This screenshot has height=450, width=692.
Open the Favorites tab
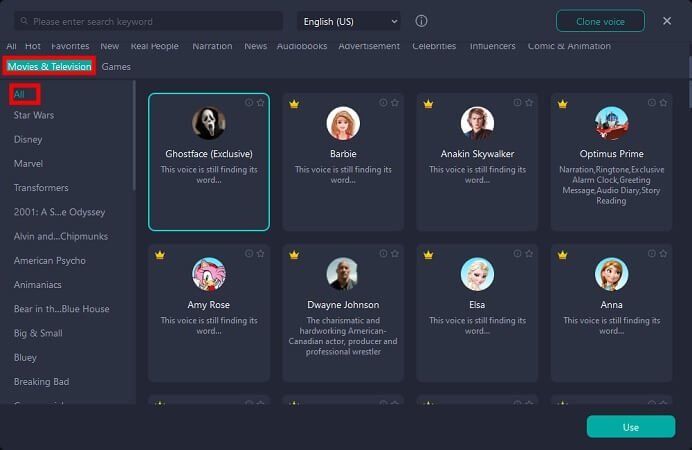click(x=70, y=46)
